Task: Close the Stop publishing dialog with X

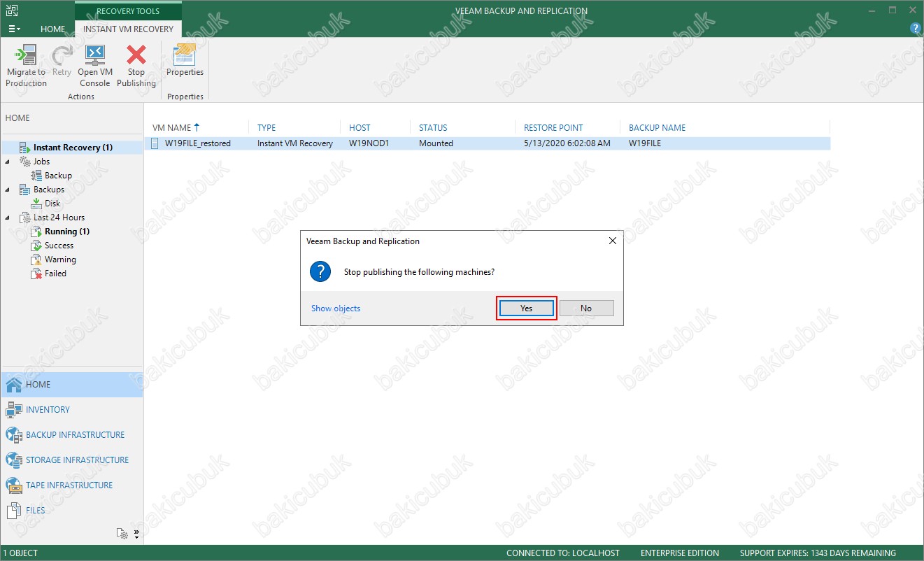Action: click(613, 241)
